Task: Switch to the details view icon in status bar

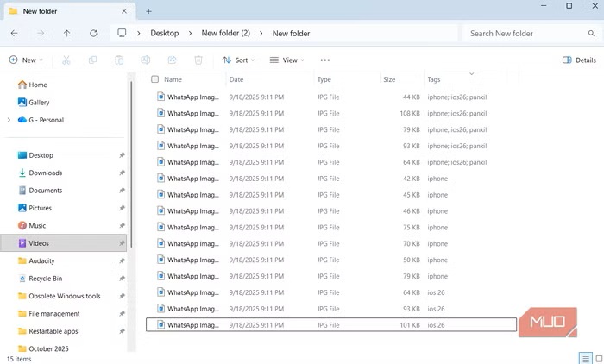Action: point(585,357)
